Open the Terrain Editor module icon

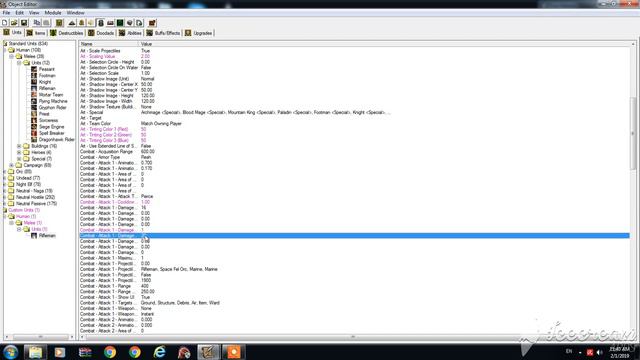(x=72, y=23)
